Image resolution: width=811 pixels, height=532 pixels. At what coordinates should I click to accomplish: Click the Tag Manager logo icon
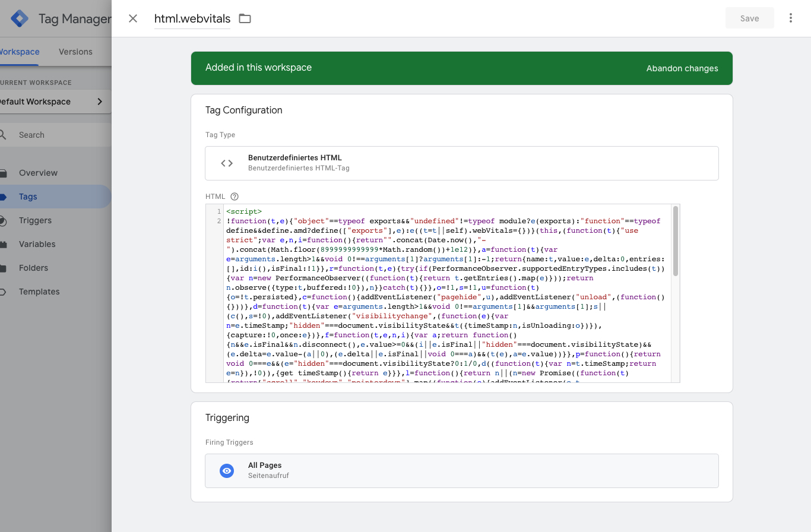(20, 18)
